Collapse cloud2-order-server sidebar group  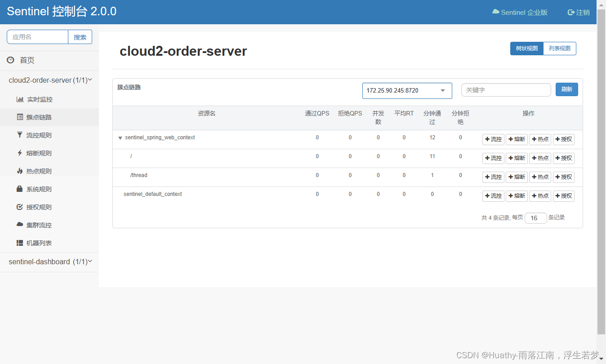[49, 80]
